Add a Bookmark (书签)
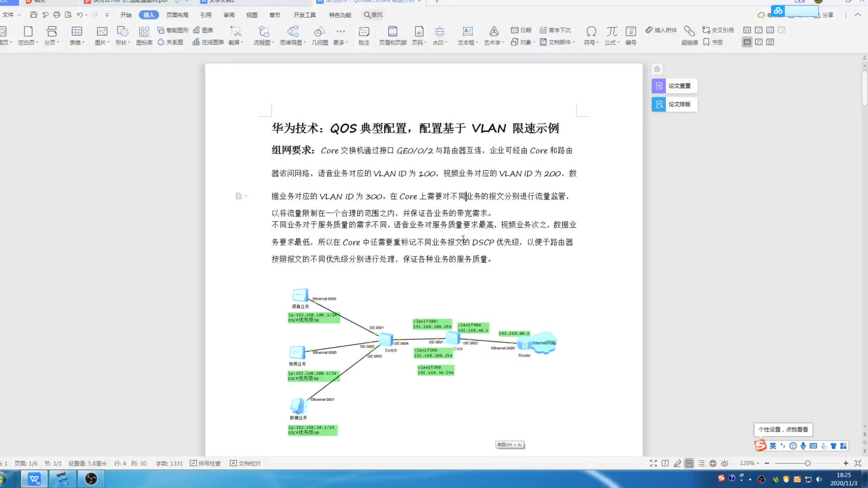 click(713, 42)
